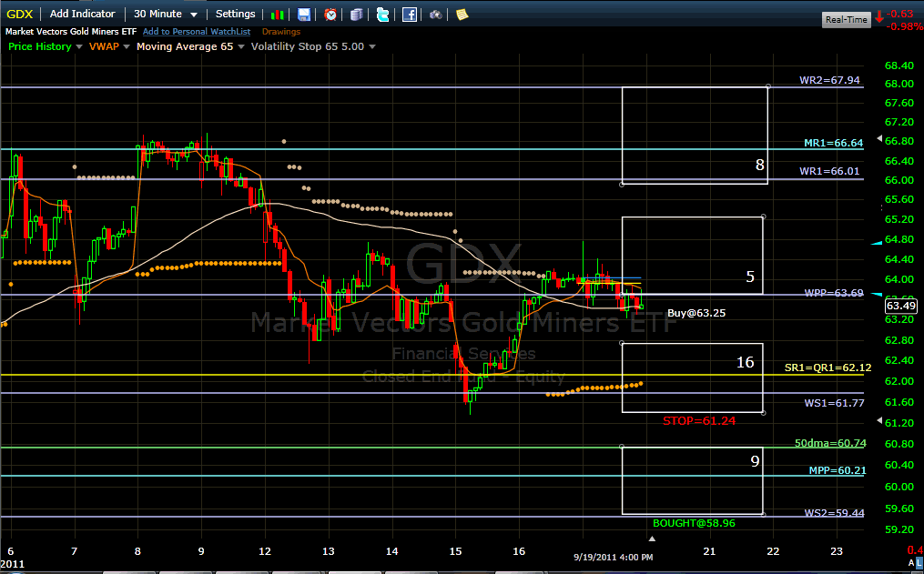Click the Add Indicator button
This screenshot has width=924, height=574.
tap(83, 14)
